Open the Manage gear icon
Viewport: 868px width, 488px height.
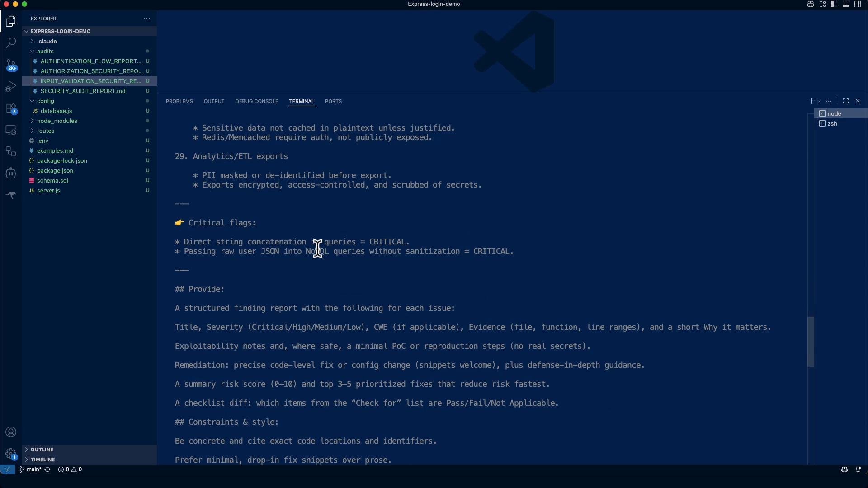(x=11, y=454)
